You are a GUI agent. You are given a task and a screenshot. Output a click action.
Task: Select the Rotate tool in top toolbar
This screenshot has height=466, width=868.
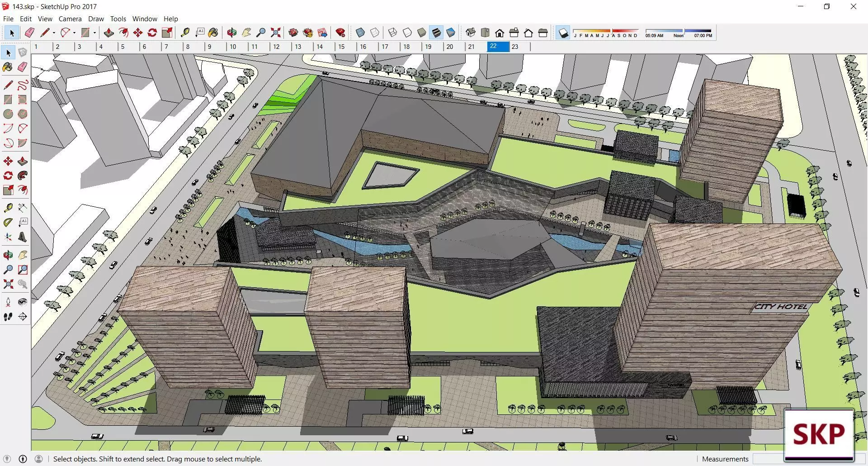coord(152,33)
